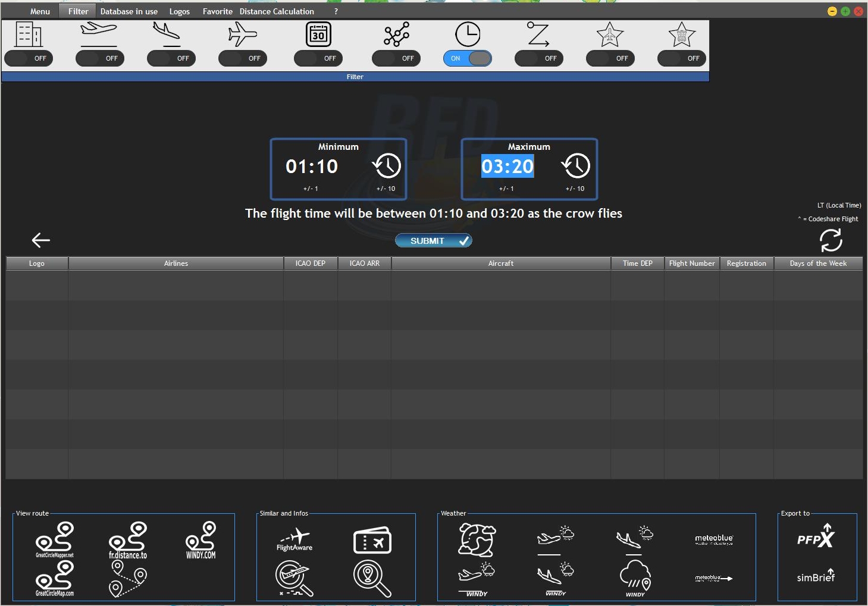This screenshot has height=606, width=868.
Task: Click the magnifier with airplane icon
Action: pos(294,579)
